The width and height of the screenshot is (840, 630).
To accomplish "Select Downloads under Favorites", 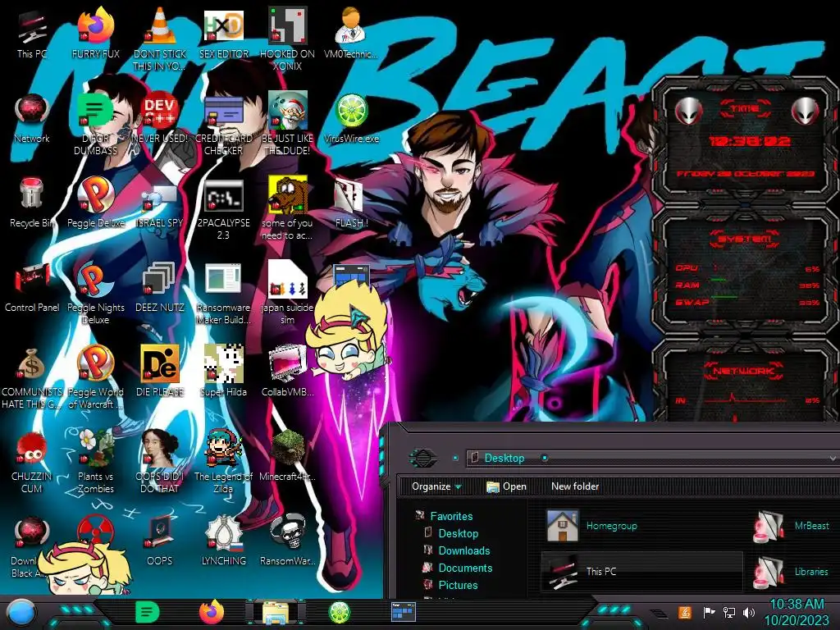I will click(457, 550).
